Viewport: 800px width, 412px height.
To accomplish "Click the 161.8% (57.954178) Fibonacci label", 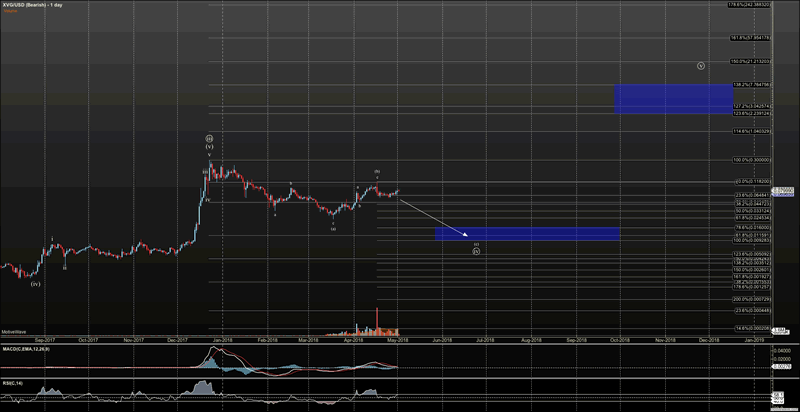I will pyautogui.click(x=750, y=38).
